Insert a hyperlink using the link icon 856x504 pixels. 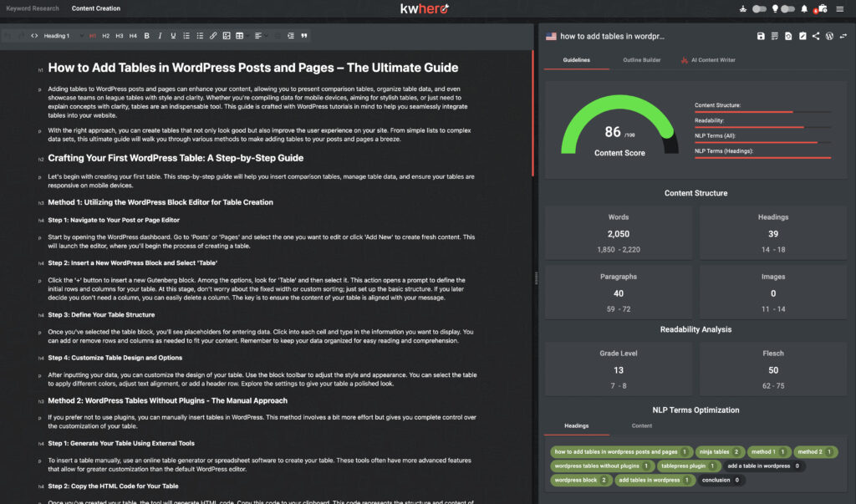click(213, 36)
